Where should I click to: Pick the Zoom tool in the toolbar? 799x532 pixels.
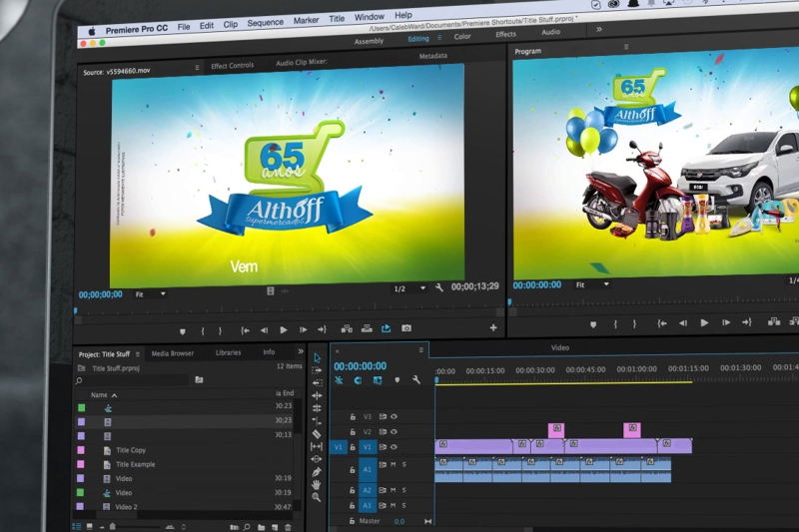coord(317,497)
